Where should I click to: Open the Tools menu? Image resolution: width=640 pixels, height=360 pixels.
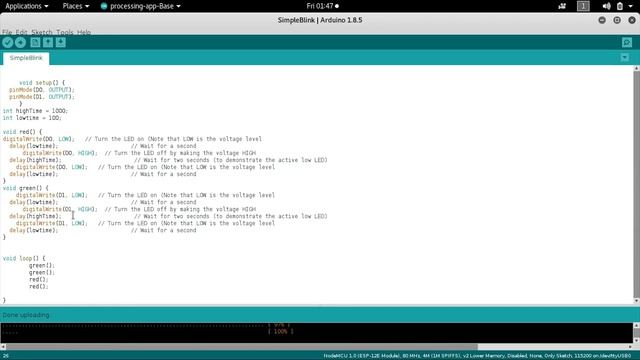point(64,32)
